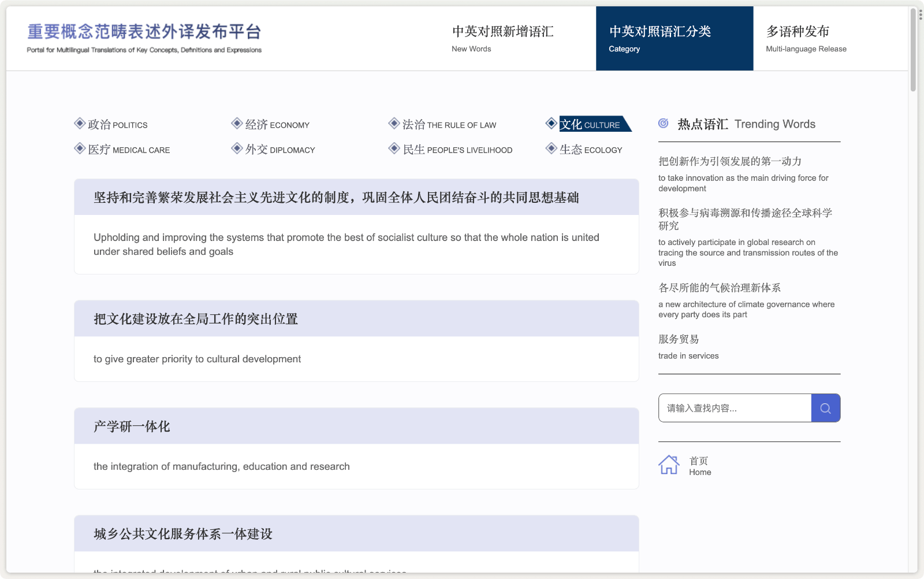
Task: Select the Ecology category diamond icon
Action: point(552,148)
